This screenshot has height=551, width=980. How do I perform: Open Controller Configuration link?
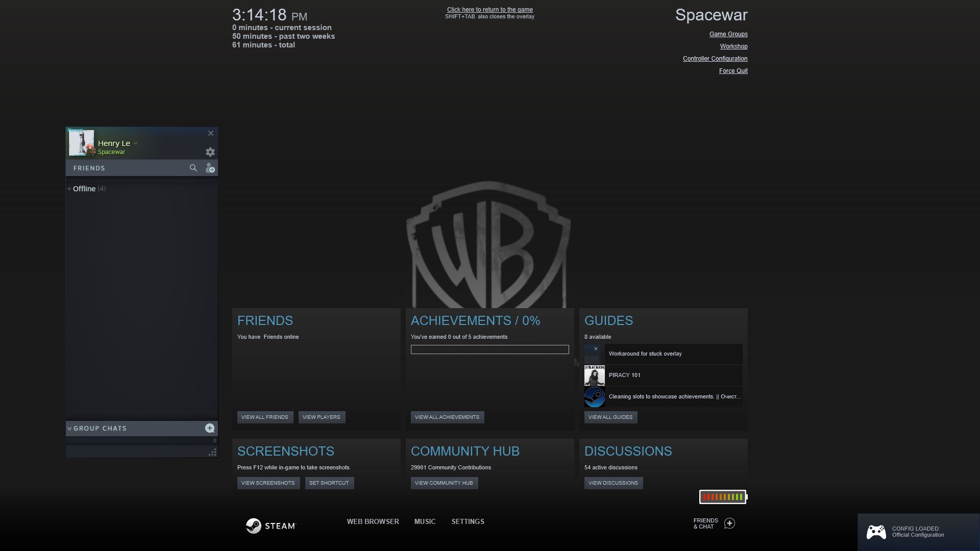pos(715,59)
